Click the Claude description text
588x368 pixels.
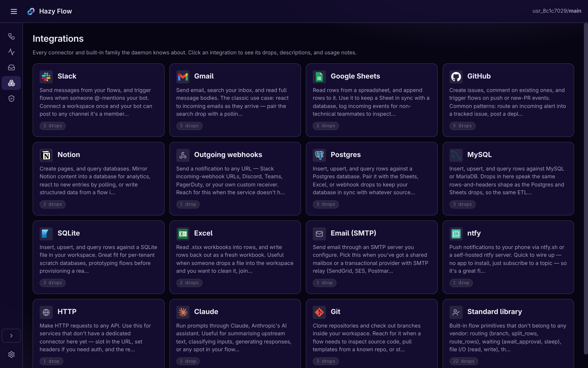click(x=234, y=338)
